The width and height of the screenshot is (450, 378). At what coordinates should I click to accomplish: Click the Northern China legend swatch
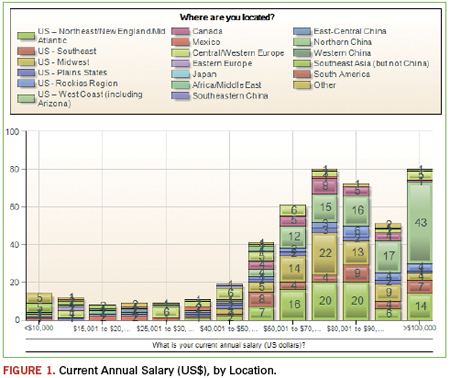pyautogui.click(x=302, y=42)
